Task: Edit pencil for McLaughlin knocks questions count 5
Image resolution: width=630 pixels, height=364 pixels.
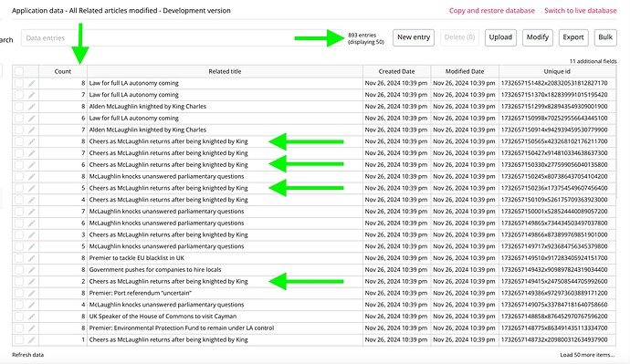Action: click(31, 246)
